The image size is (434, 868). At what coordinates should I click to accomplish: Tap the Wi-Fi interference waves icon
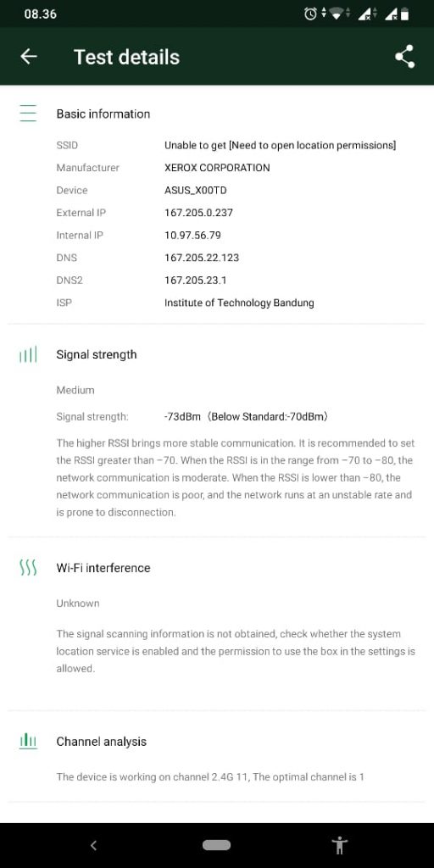point(28,567)
